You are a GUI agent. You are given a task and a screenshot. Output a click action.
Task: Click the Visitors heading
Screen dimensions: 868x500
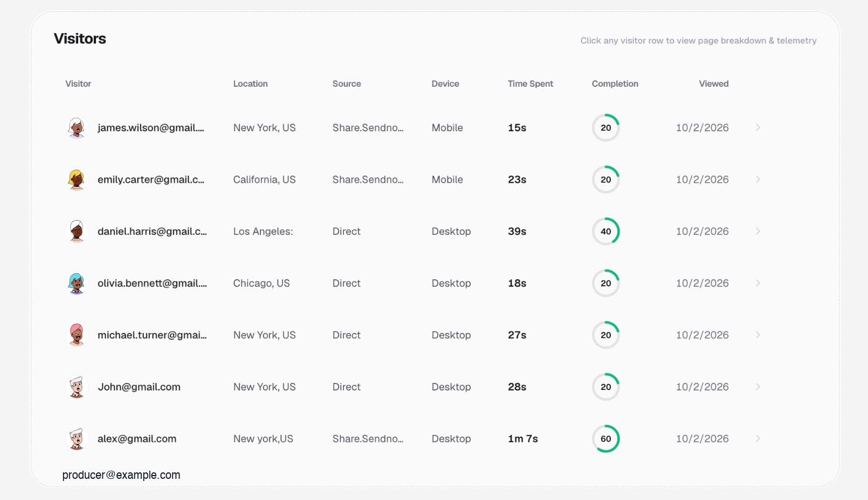[80, 39]
